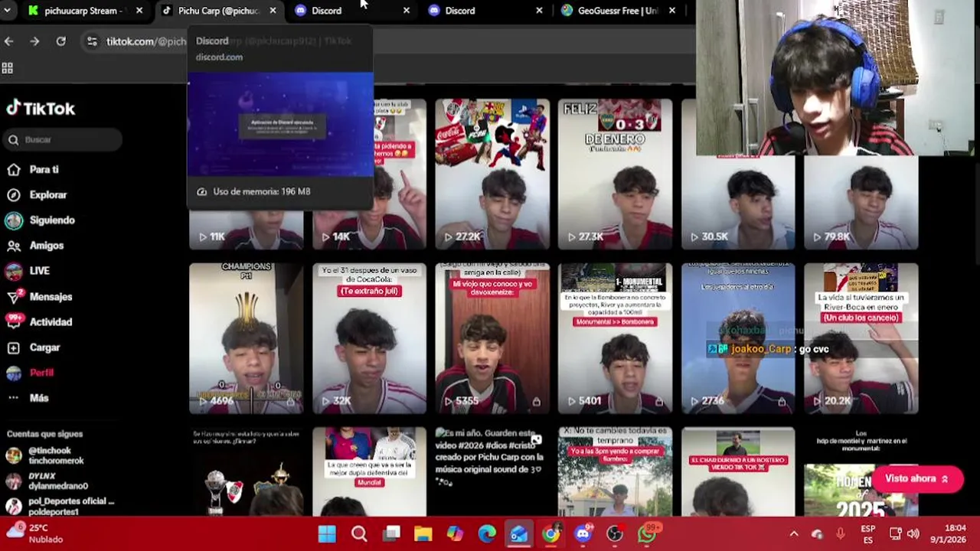Open the TikTok logo home link

pos(41,109)
